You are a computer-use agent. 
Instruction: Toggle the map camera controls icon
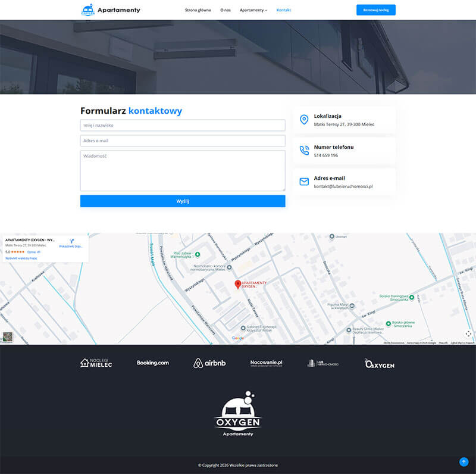(x=468, y=333)
